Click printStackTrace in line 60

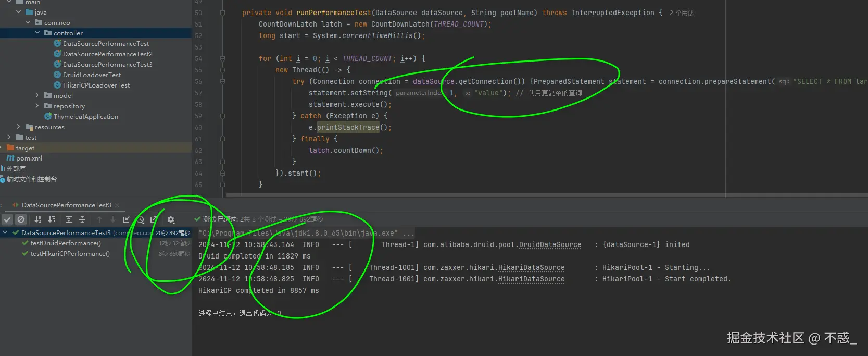[348, 127]
